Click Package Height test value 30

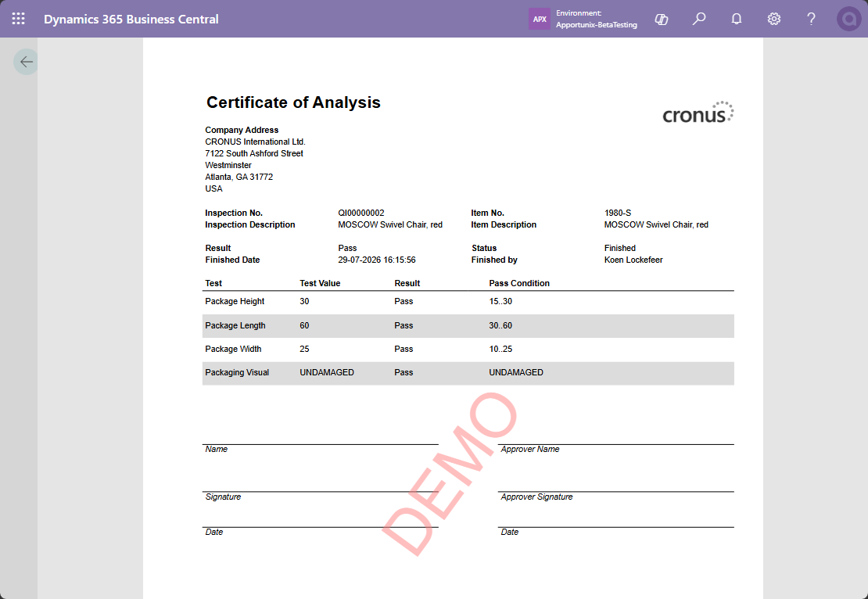pos(304,302)
